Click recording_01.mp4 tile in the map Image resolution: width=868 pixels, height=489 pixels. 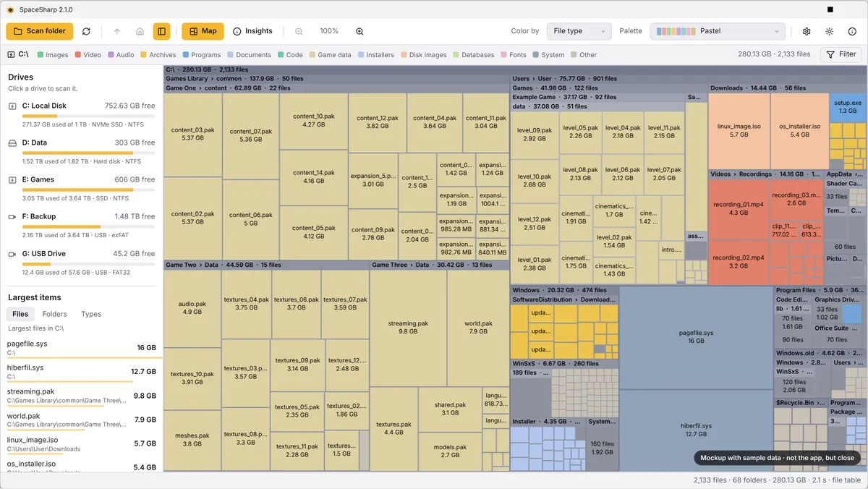coord(739,209)
